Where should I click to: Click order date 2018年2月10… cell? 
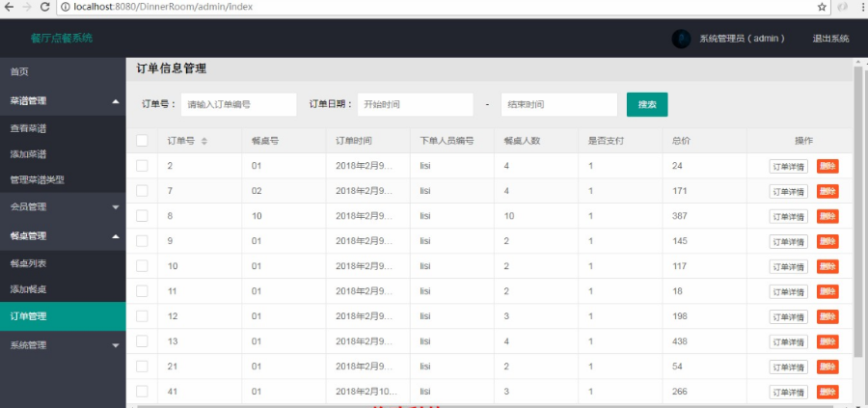coord(366,392)
